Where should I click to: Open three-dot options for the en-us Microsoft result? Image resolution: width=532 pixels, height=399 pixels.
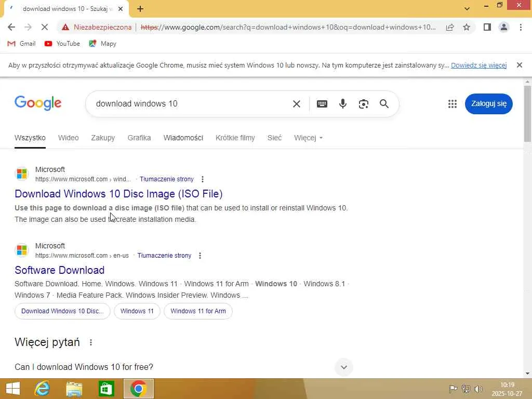[200, 256]
